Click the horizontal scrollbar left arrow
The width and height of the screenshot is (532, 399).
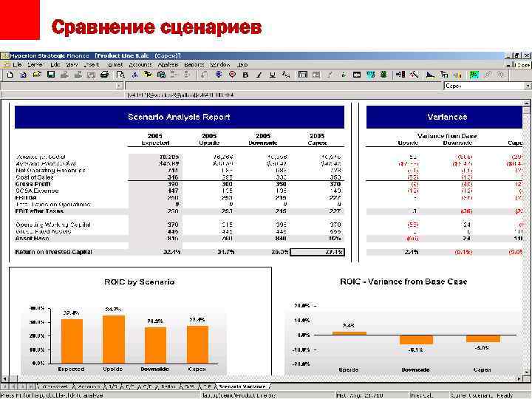point(4,378)
